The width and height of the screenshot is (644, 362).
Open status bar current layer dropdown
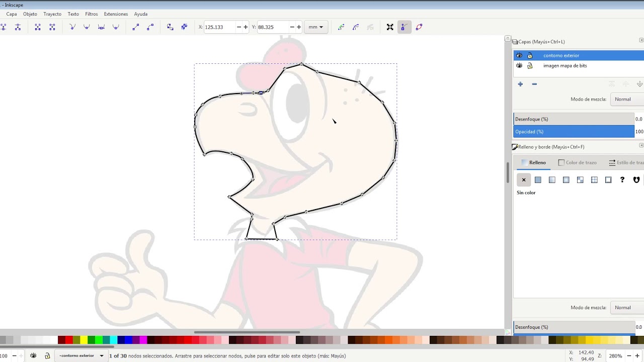click(81, 355)
